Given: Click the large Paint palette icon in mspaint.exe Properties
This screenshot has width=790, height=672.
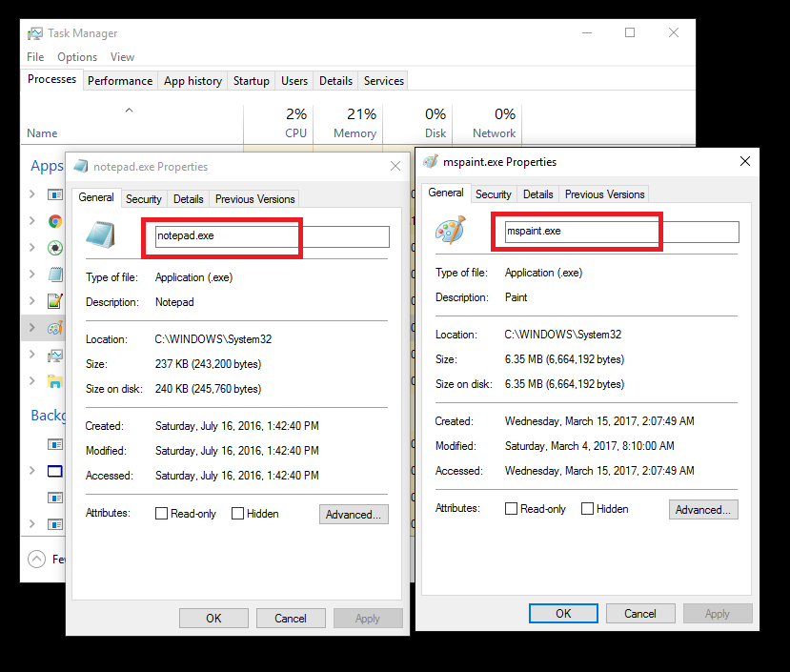Looking at the screenshot, I should click(x=451, y=230).
